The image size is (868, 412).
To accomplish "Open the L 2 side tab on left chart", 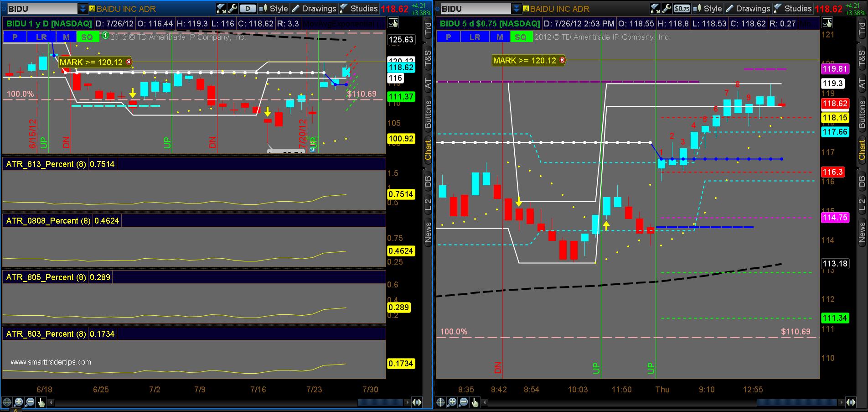I will coord(428,204).
